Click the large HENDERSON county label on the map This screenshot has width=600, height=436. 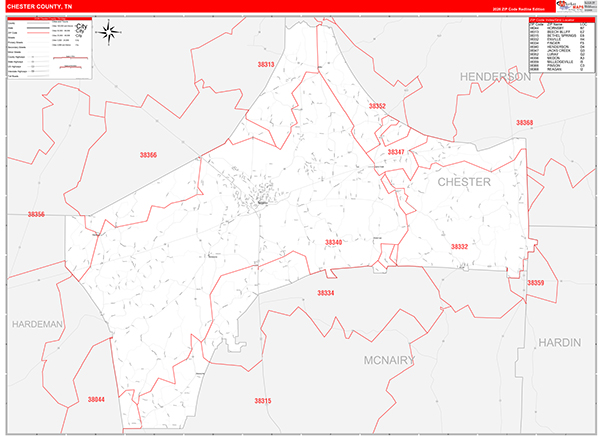(x=495, y=77)
